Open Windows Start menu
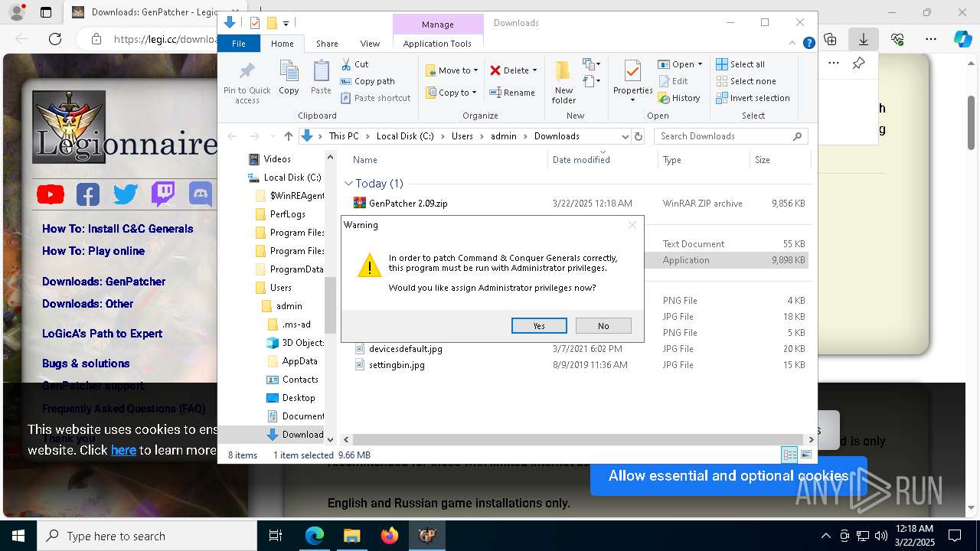Screen dimensions: 980x551 tap(18, 536)
